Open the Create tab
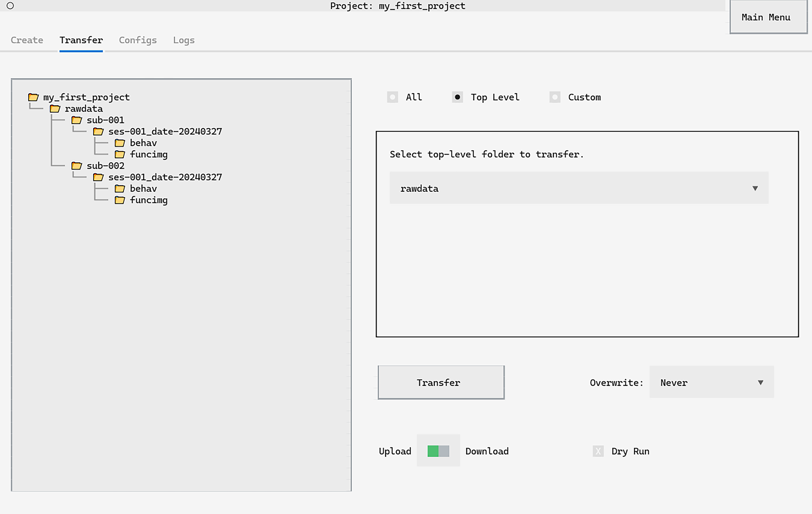 point(27,40)
